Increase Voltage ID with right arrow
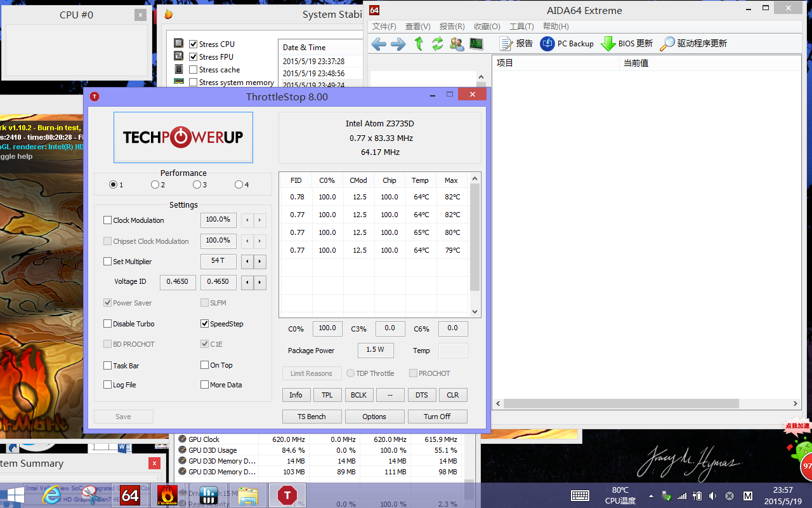Screen dimensions: 812x508 (x=260, y=283)
